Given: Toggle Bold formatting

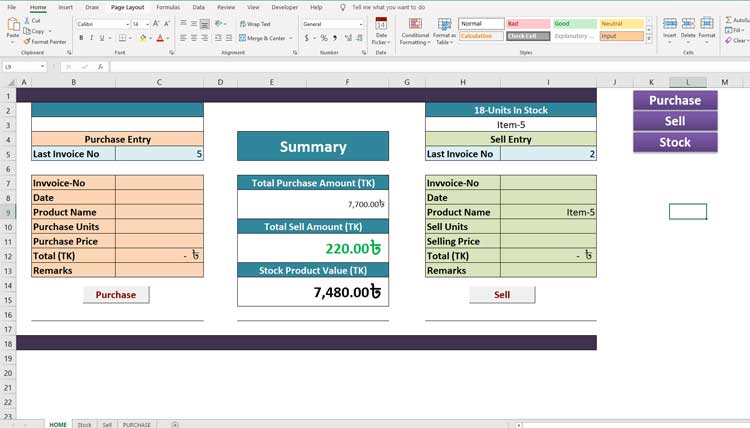Looking at the screenshot, I should tap(79, 38).
